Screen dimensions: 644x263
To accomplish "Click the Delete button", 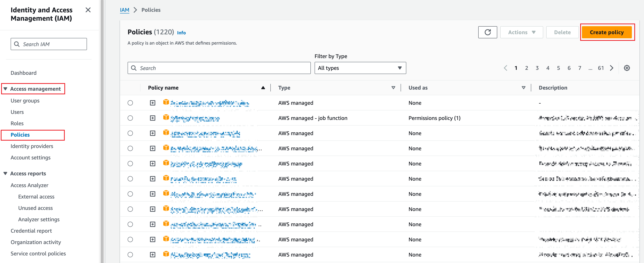I will tap(562, 32).
